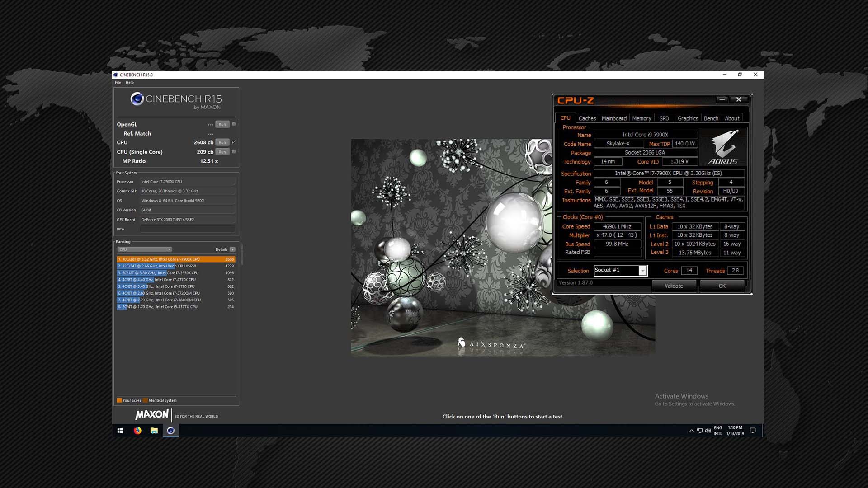Open the Cinebench File menu

118,83
